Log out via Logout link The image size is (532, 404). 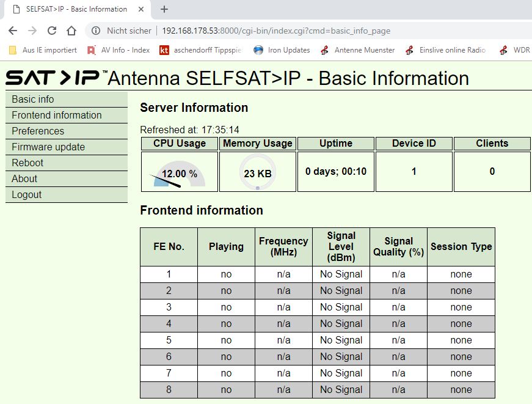[27, 194]
